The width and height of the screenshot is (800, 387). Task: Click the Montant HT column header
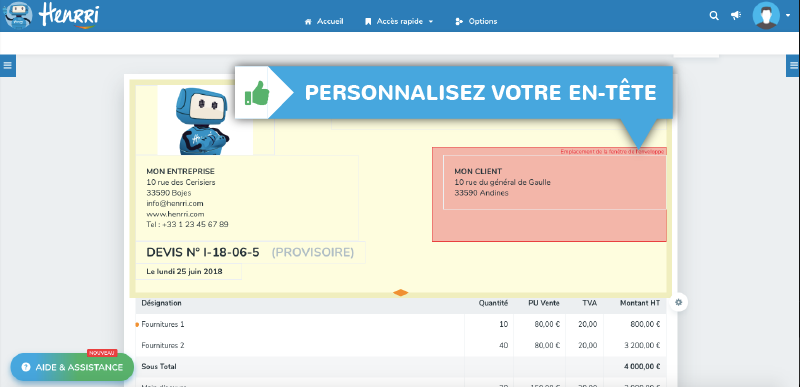tap(640, 303)
